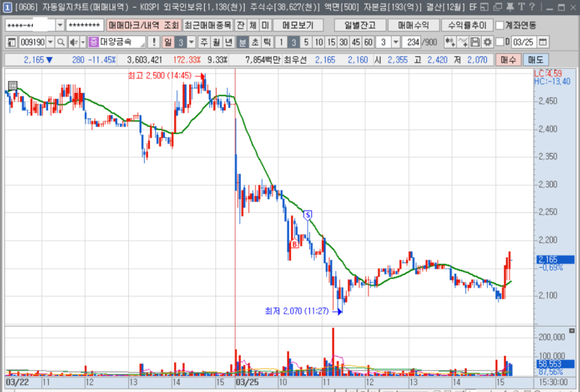
Task: Open 메모보기 memo view
Action: pos(298,25)
